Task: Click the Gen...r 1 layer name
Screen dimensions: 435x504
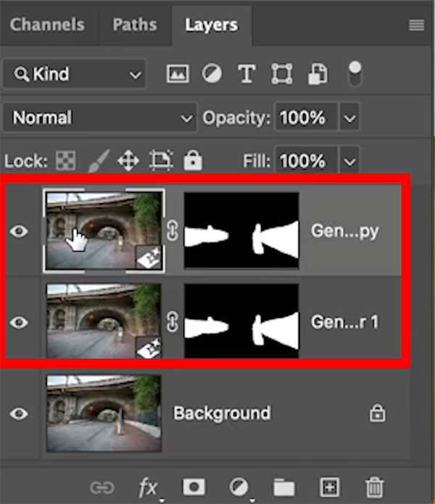Action: pos(344,322)
